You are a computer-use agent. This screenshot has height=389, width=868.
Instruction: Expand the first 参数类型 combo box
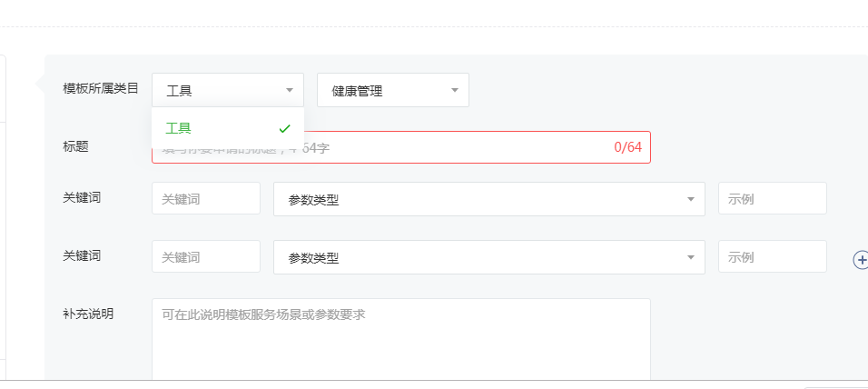point(488,199)
